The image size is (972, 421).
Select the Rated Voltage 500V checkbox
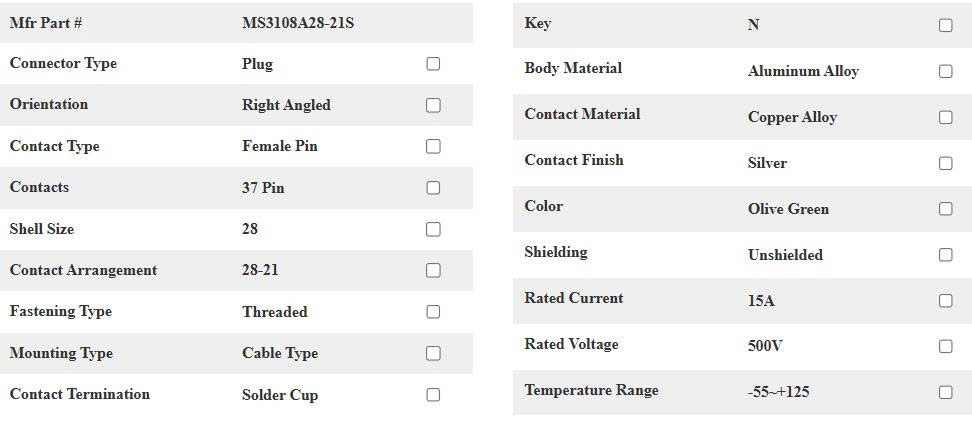click(946, 346)
